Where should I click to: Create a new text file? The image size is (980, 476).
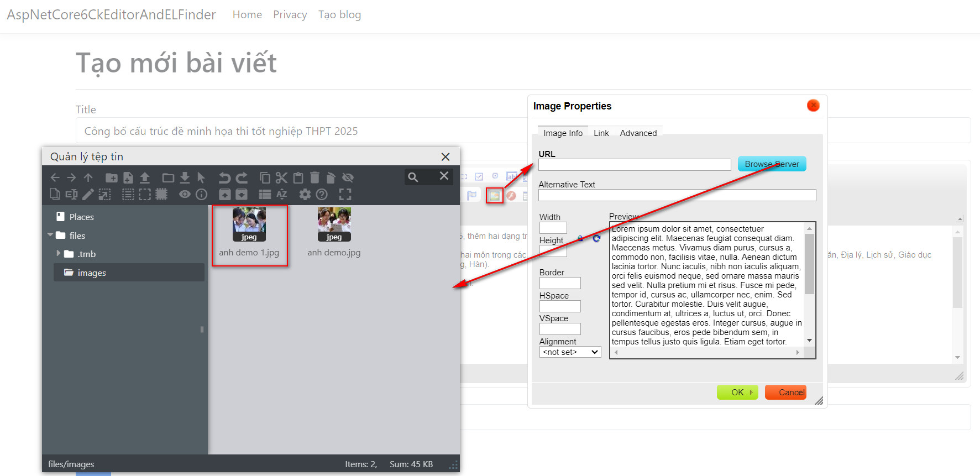(x=128, y=177)
